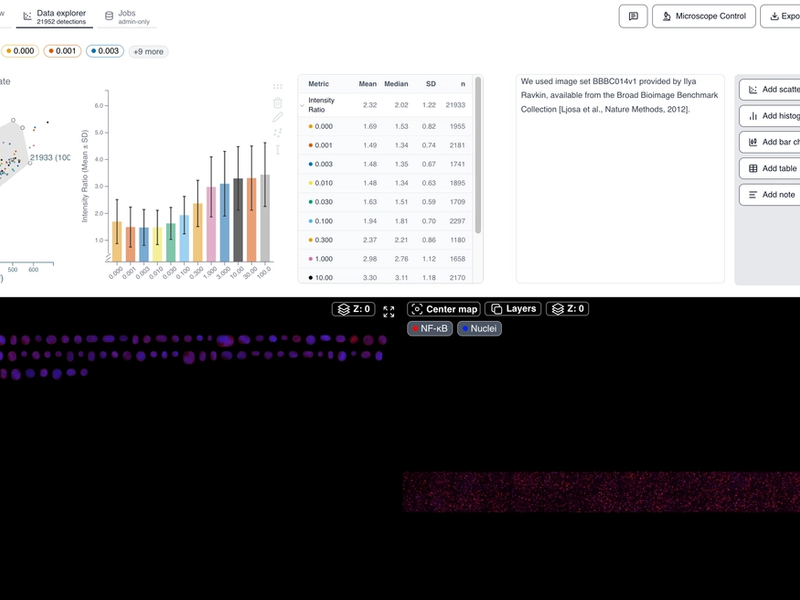
Task: Expand the +9 more filter chips
Action: (x=148, y=52)
